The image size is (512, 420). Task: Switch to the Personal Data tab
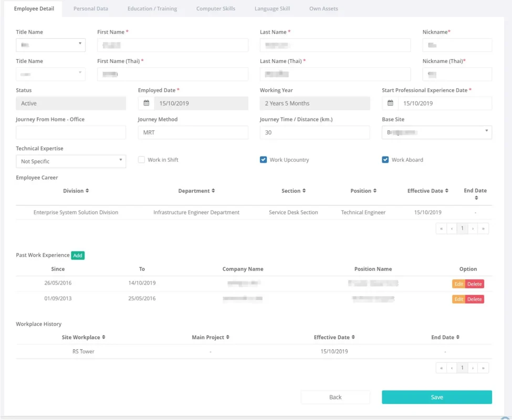pyautogui.click(x=90, y=9)
